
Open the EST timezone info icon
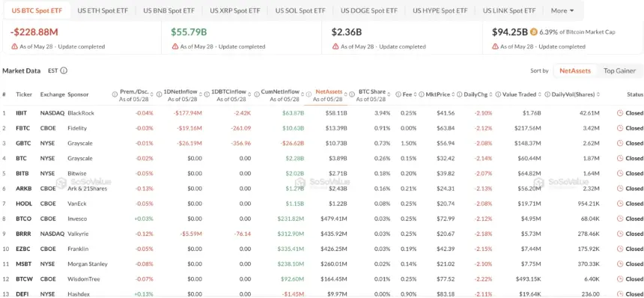coord(64,70)
